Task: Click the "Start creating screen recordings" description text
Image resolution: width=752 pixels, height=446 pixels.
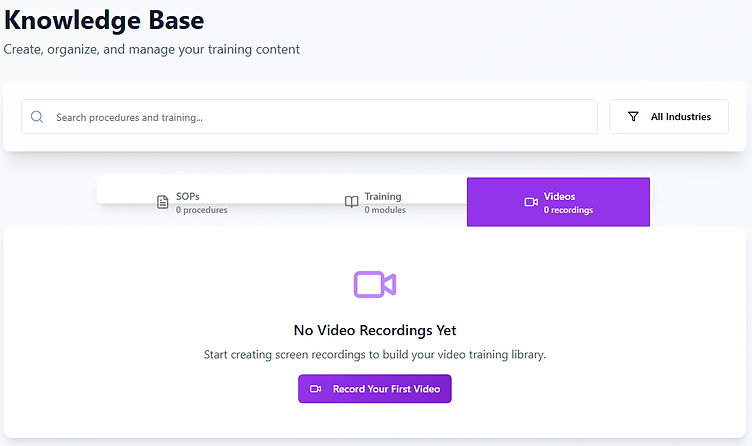Action: pyautogui.click(x=375, y=355)
